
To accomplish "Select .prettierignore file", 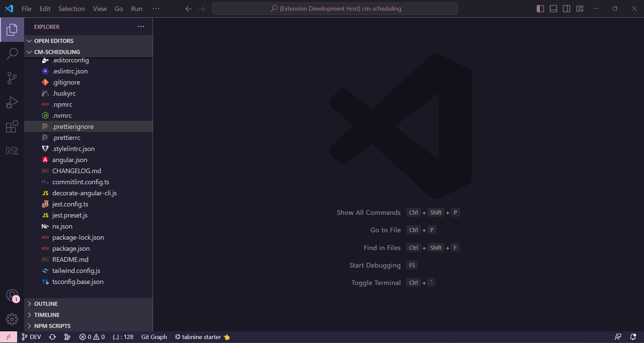I will click(x=89, y=126).
